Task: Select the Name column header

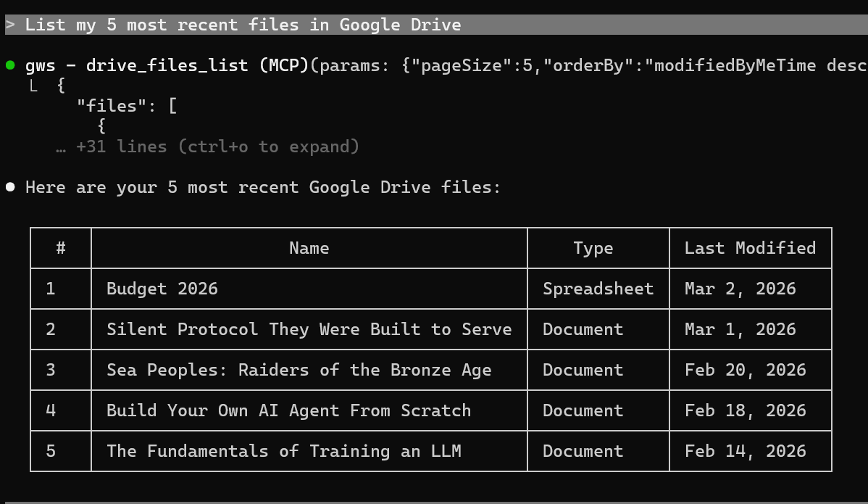Action: click(x=309, y=248)
